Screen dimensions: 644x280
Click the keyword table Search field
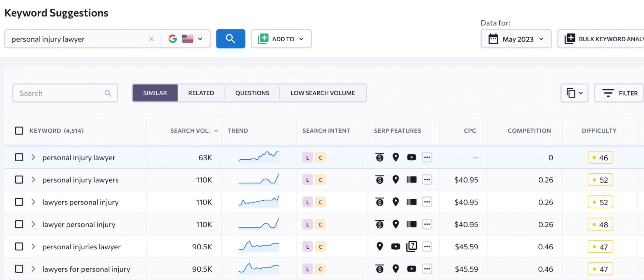61,93
